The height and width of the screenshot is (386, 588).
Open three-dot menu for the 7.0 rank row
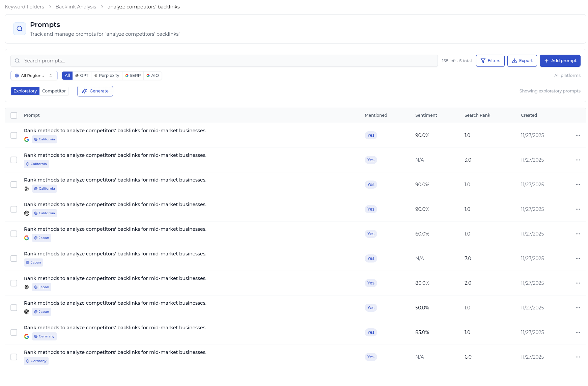point(578,258)
